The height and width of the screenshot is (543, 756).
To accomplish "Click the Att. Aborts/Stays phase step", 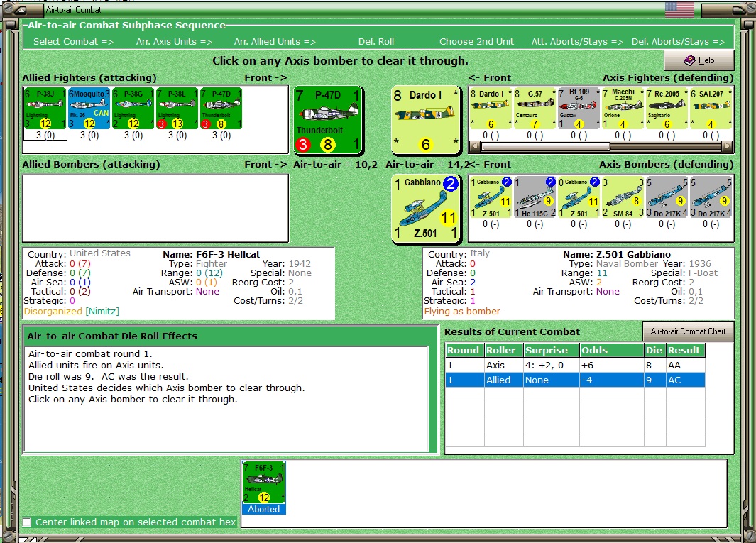I will tap(577, 41).
